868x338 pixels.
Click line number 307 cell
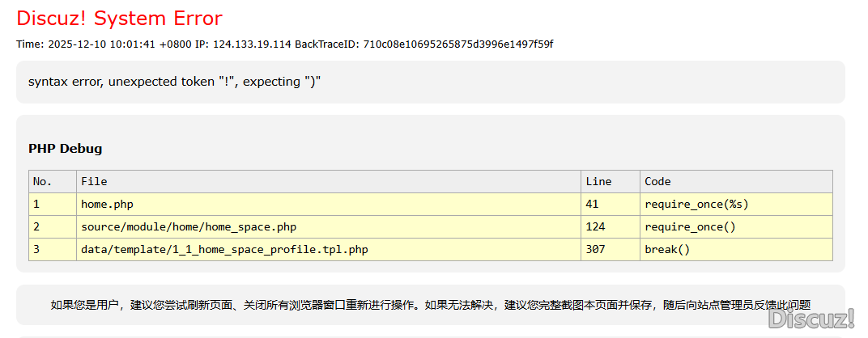[595, 250]
